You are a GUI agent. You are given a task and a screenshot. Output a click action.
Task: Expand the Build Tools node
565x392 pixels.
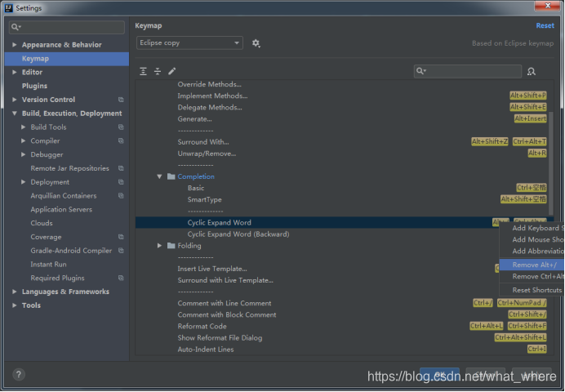[23, 127]
